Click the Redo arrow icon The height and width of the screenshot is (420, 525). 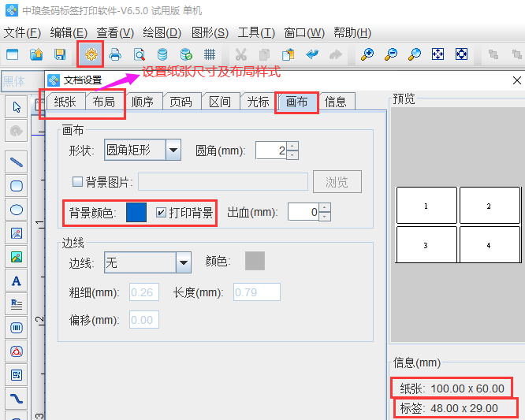point(336,54)
